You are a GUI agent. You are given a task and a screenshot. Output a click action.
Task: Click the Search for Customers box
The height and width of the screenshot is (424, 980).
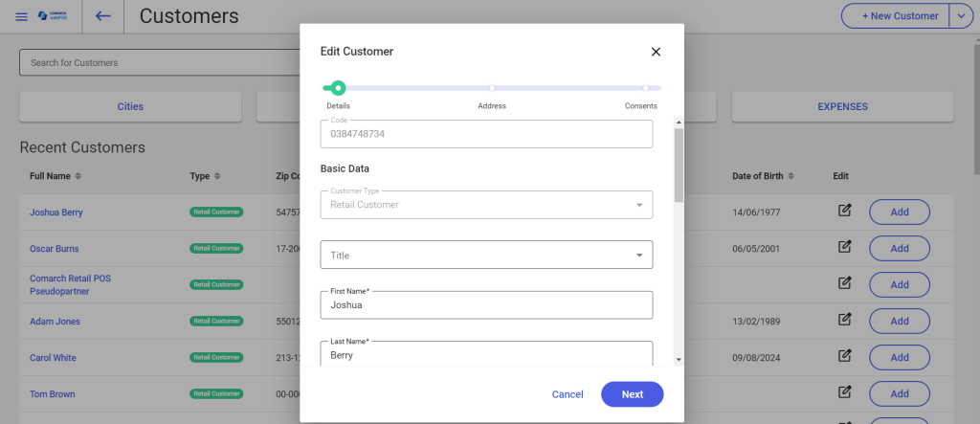(x=160, y=62)
